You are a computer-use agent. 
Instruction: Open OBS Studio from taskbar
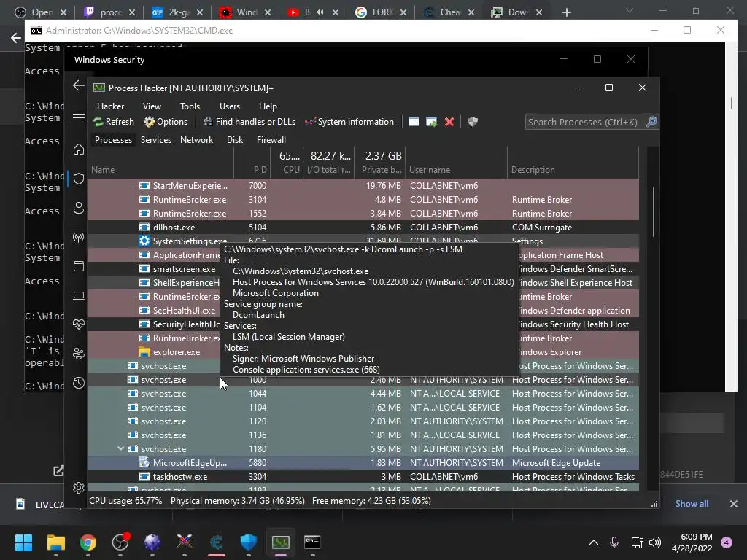pyautogui.click(x=120, y=542)
